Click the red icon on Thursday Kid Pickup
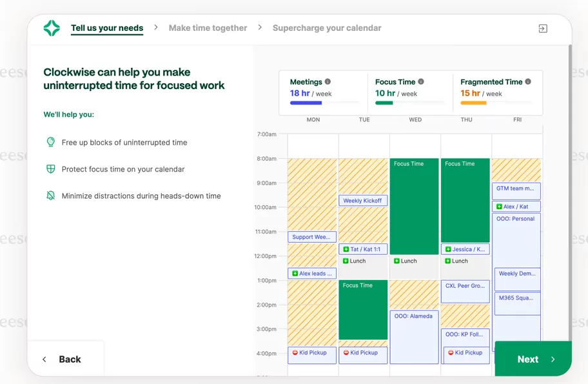This screenshot has height=384, width=588. point(451,352)
